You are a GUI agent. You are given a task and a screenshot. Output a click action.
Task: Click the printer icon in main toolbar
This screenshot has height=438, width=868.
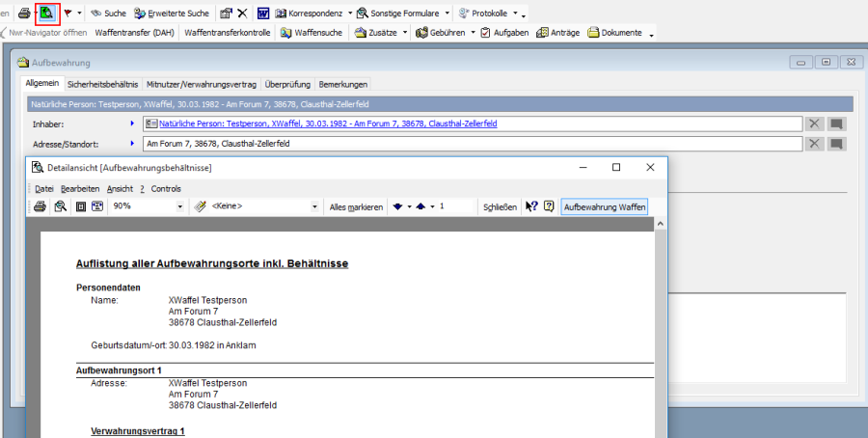[24, 14]
